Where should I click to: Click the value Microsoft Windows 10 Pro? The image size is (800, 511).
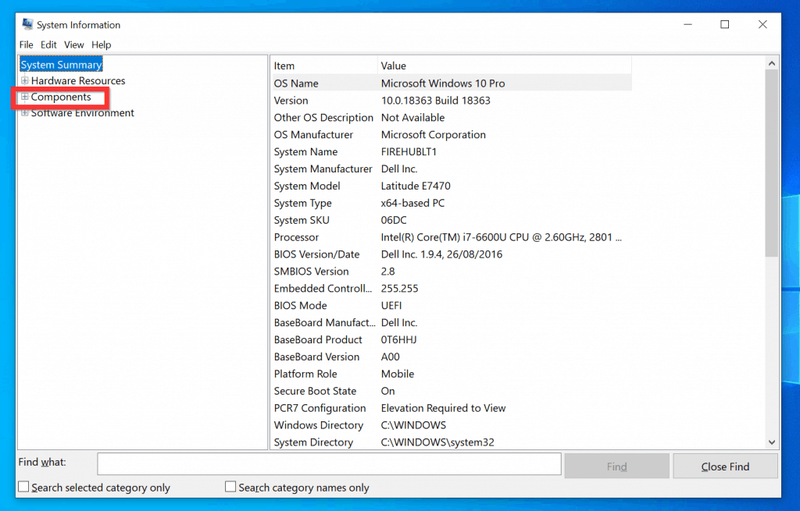coord(443,83)
